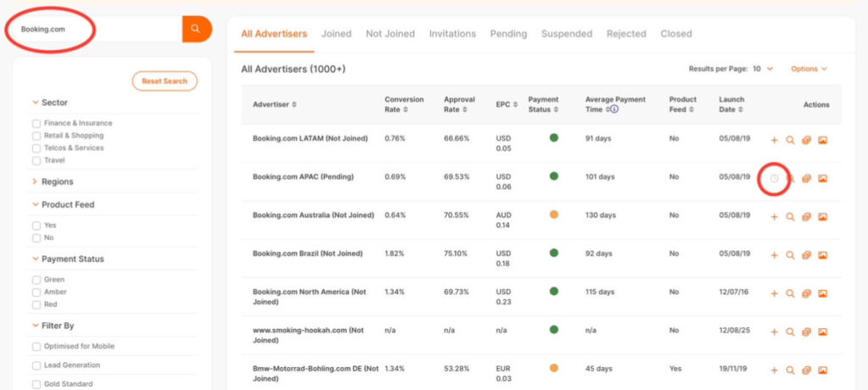This screenshot has height=390, width=868.
Task: Open the Results per Page dropdown
Action: (762, 69)
